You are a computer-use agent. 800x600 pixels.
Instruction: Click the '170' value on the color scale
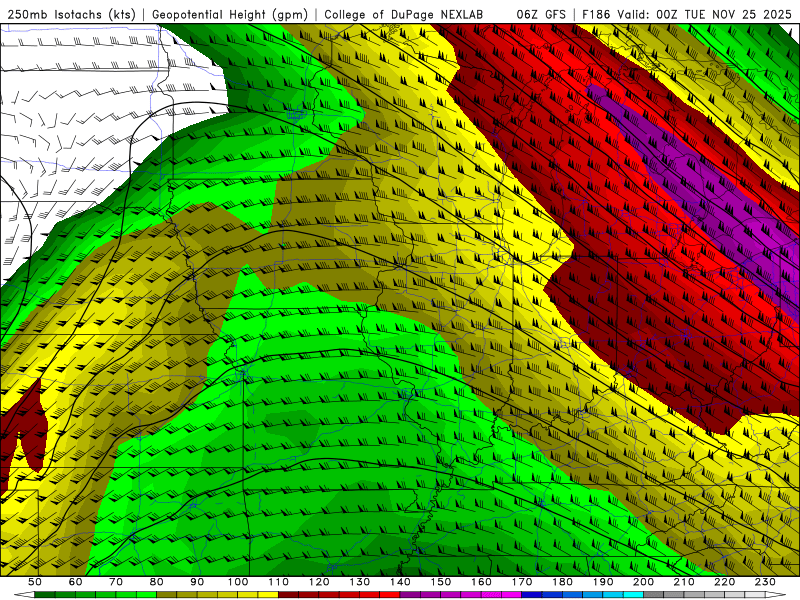coord(522,582)
